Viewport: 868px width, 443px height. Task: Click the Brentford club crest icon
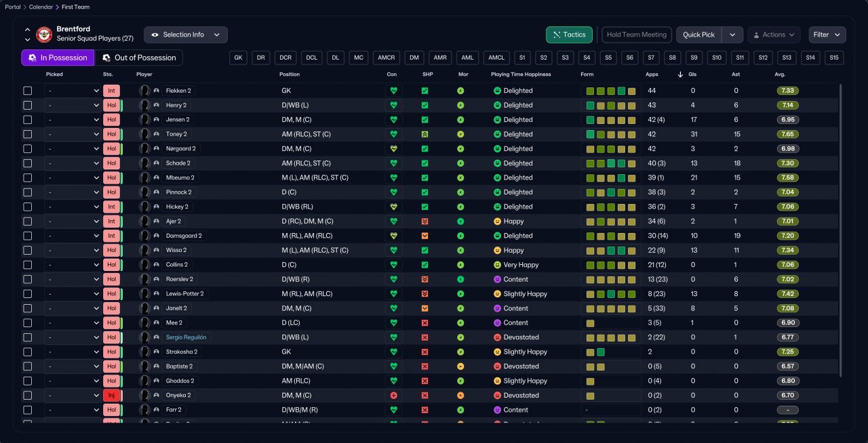[x=44, y=34]
